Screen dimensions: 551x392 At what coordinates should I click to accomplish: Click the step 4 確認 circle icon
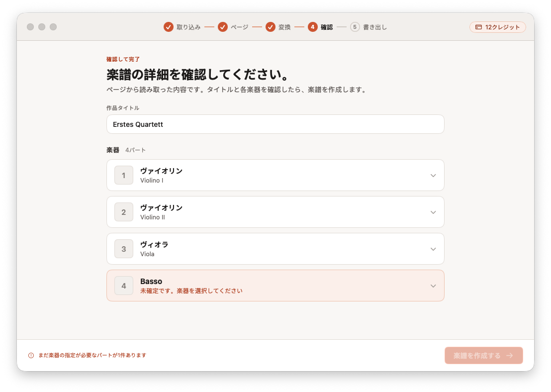(312, 27)
